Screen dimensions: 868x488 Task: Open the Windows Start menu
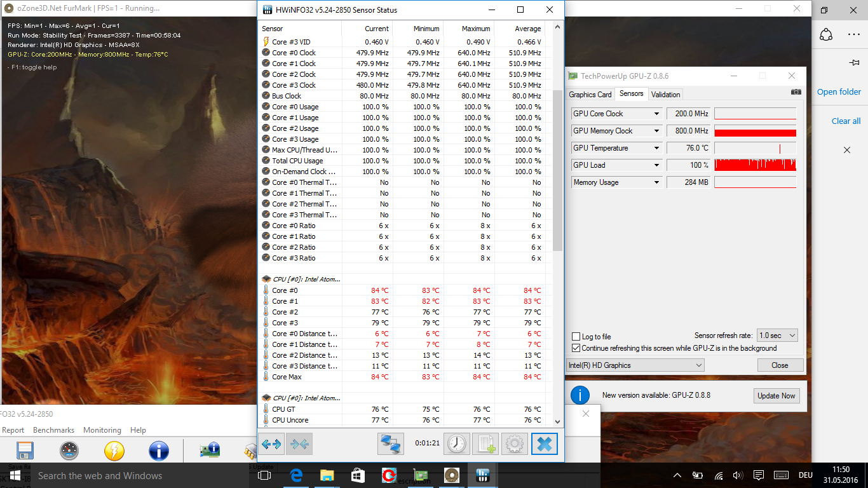tap(15, 475)
